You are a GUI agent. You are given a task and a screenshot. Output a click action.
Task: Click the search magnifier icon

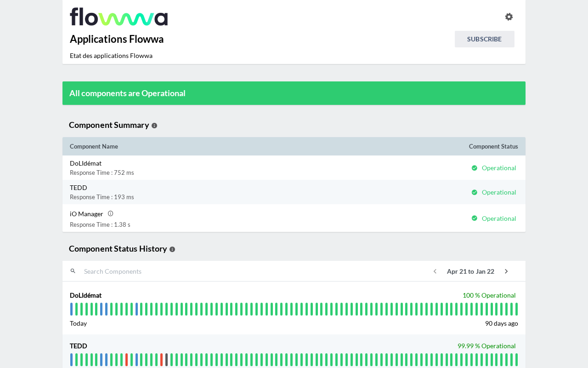(73, 271)
